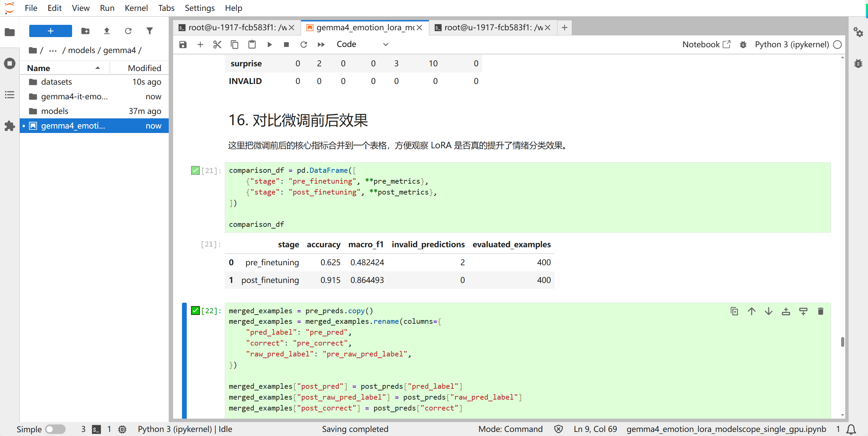Image resolution: width=868 pixels, height=436 pixels.
Task: Copy the selected cell
Action: (x=235, y=45)
